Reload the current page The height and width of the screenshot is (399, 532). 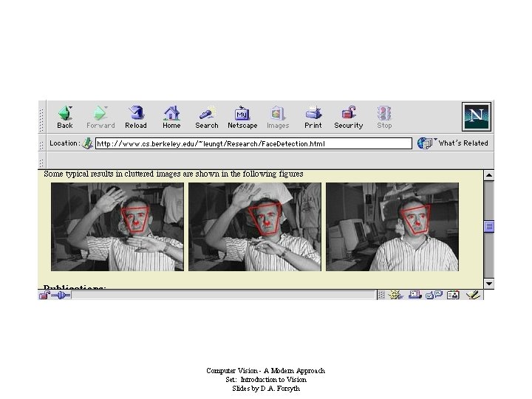tap(136, 117)
